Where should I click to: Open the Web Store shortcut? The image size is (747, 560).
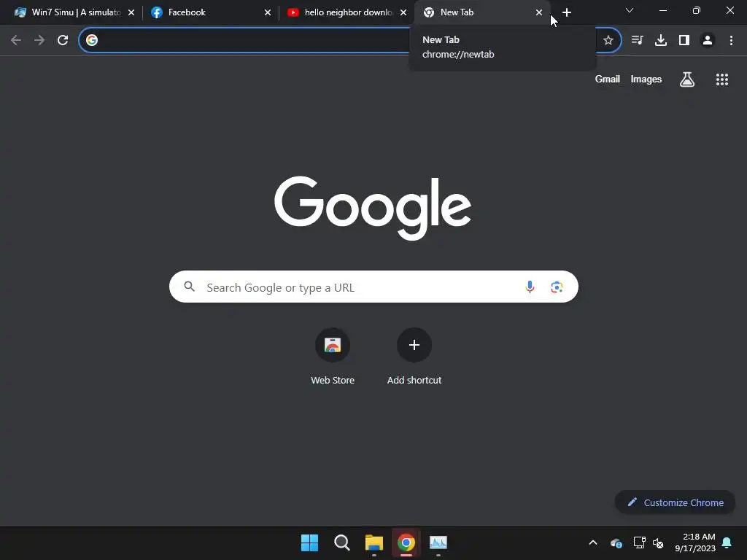[333, 357]
